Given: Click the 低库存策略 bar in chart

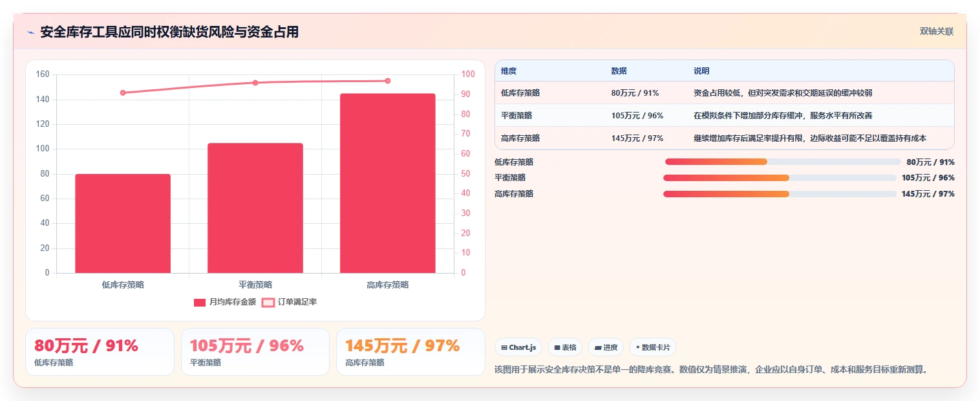Looking at the screenshot, I should pos(123,223).
